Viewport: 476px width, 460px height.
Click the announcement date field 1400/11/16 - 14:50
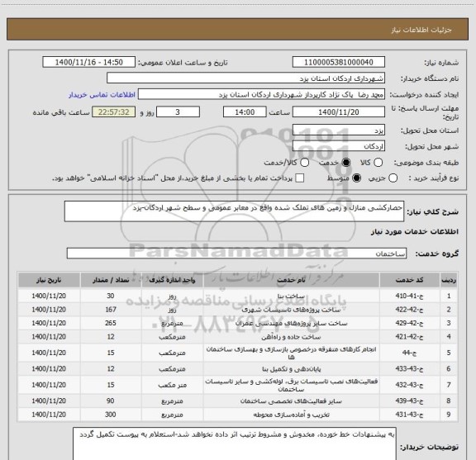click(x=88, y=62)
